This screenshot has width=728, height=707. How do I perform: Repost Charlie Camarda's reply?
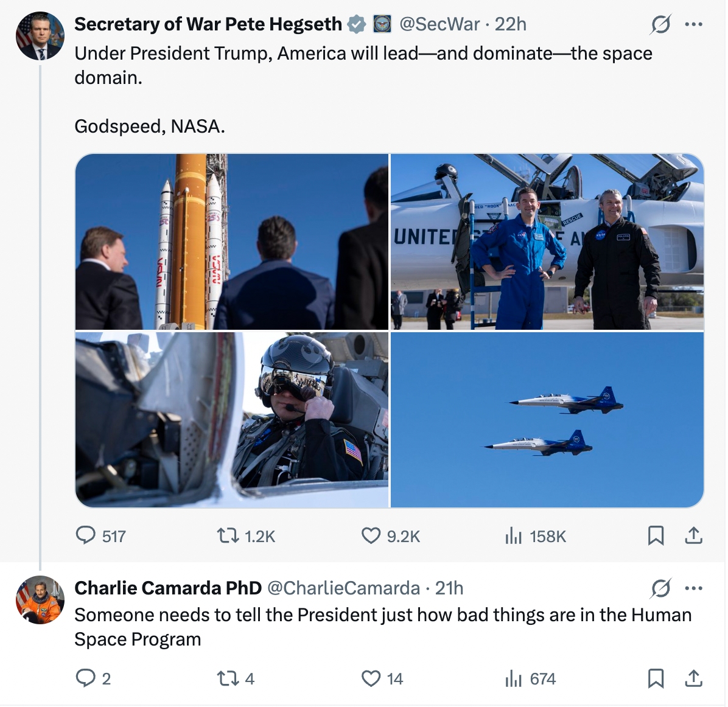tap(228, 678)
